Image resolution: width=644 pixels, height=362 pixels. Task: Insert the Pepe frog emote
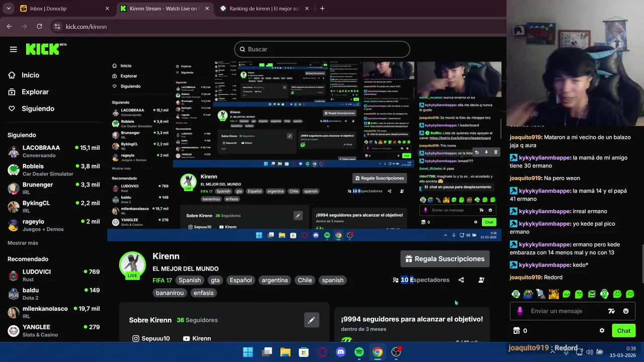click(x=528, y=294)
